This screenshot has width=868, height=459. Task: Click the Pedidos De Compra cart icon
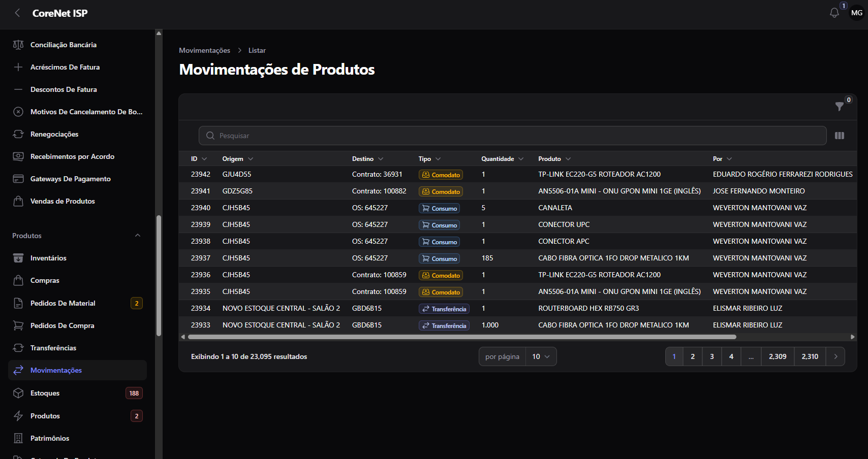[18, 325]
